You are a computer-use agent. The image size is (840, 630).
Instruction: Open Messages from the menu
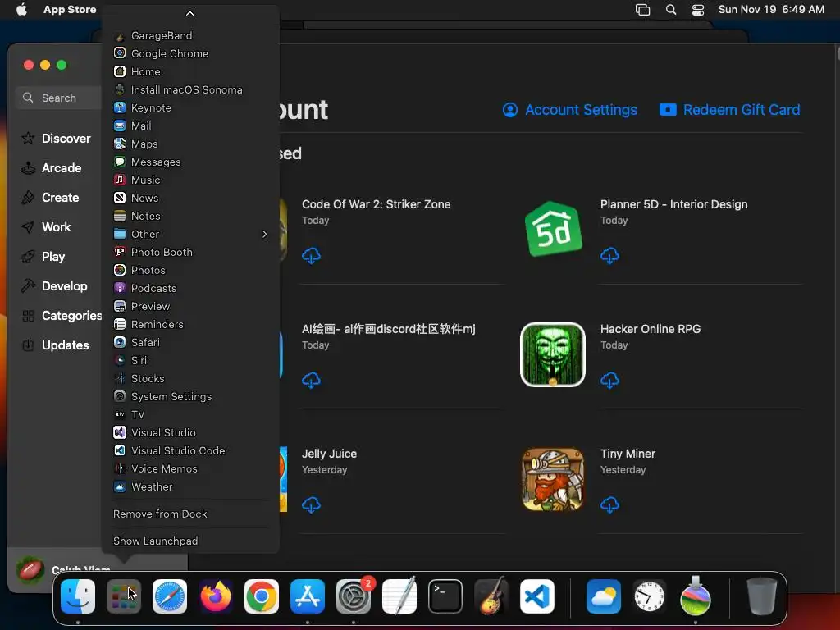pyautogui.click(x=190, y=162)
